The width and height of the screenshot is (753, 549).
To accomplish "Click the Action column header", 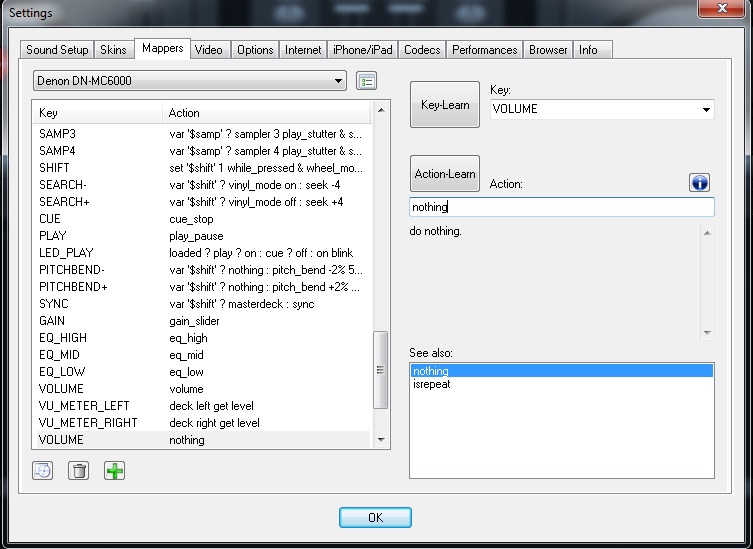I will [267, 113].
